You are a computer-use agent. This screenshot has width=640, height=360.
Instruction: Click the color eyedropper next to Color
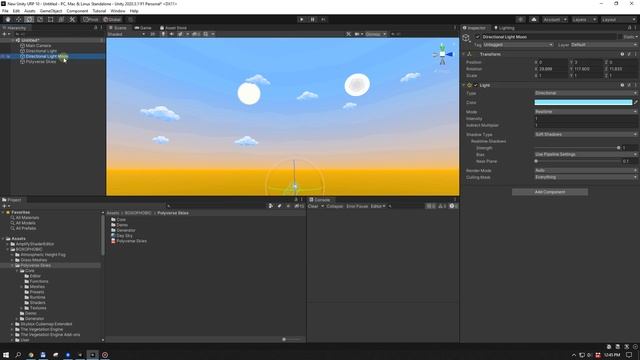click(x=636, y=102)
